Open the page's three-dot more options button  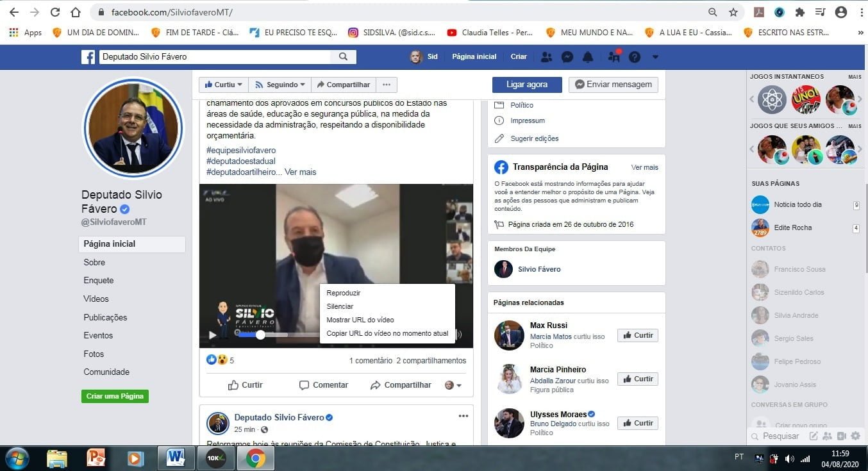[387, 85]
